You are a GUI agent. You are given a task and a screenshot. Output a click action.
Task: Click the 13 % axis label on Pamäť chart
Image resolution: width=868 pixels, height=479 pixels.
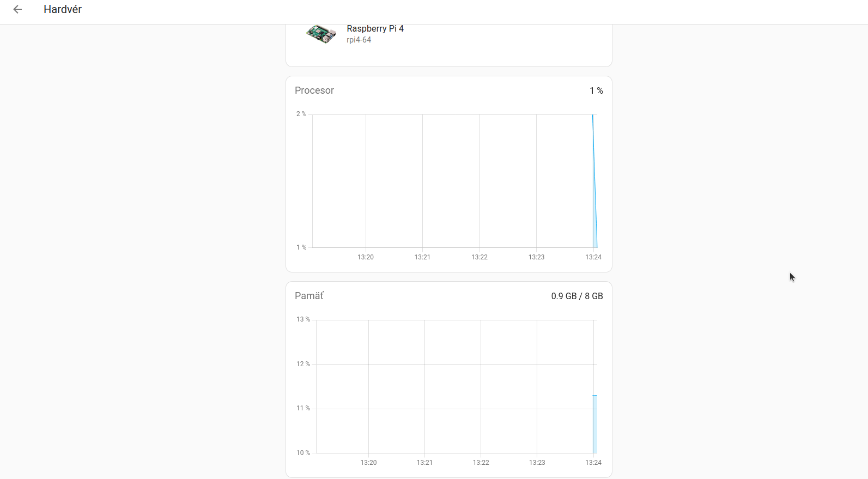coord(303,319)
